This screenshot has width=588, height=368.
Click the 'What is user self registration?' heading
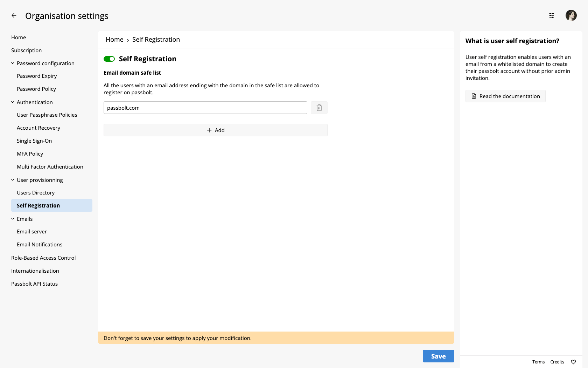pyautogui.click(x=512, y=41)
